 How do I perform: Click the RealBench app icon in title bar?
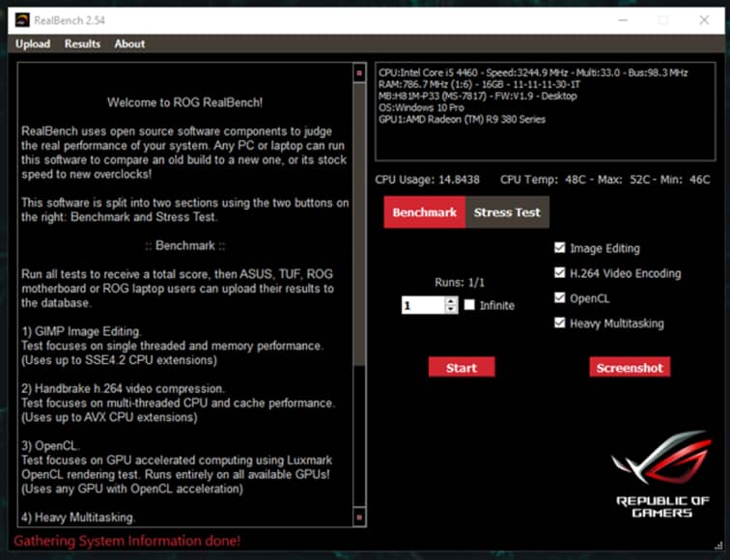[x=22, y=20]
